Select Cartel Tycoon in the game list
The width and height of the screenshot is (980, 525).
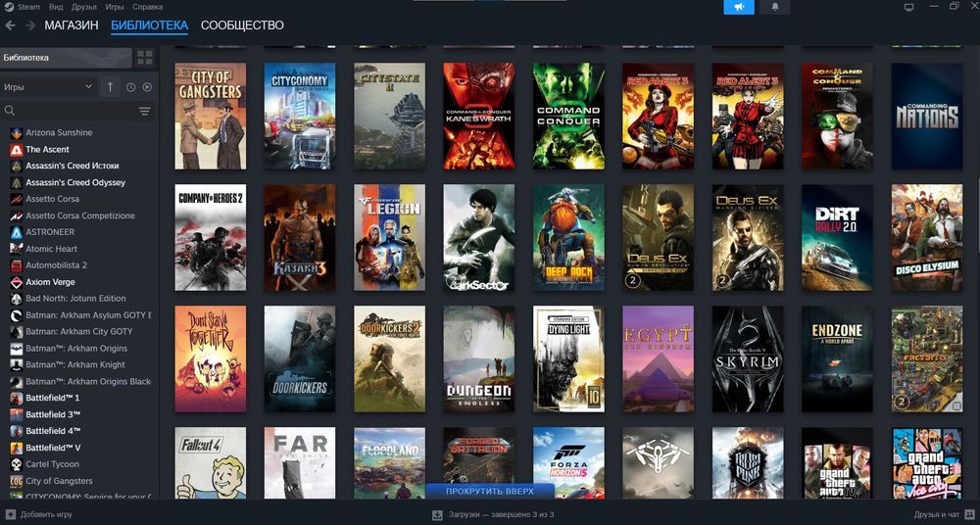(53, 463)
